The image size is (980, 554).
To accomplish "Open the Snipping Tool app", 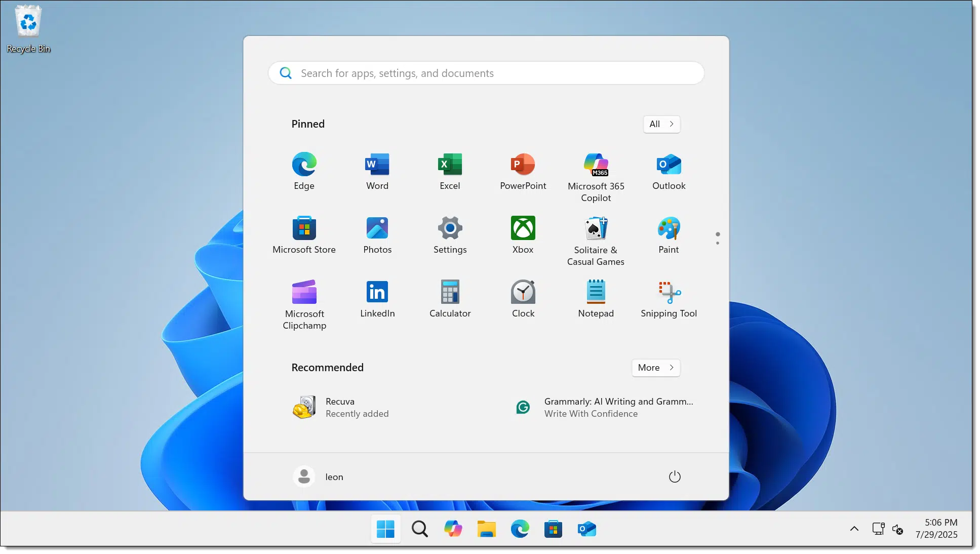I will [x=669, y=299].
